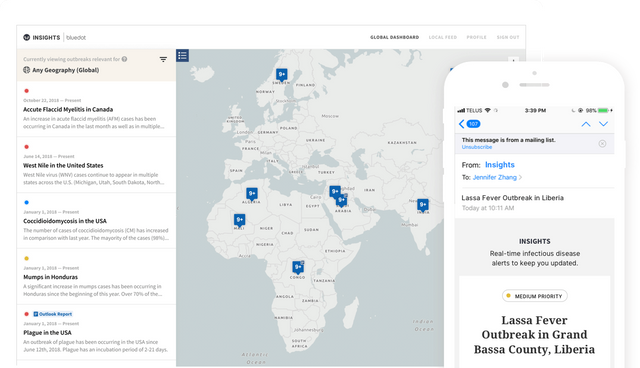The height and width of the screenshot is (368, 640).
Task: Click the Outlook Report label
Action: point(56,314)
